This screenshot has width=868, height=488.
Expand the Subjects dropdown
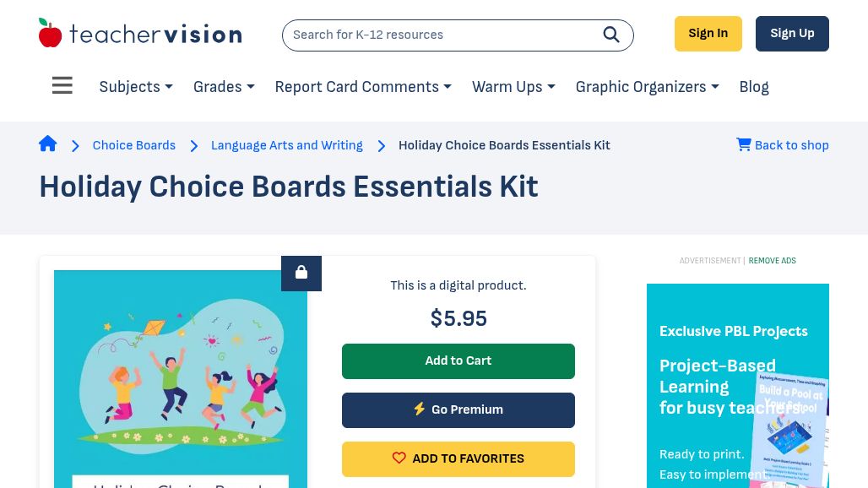pos(136,87)
